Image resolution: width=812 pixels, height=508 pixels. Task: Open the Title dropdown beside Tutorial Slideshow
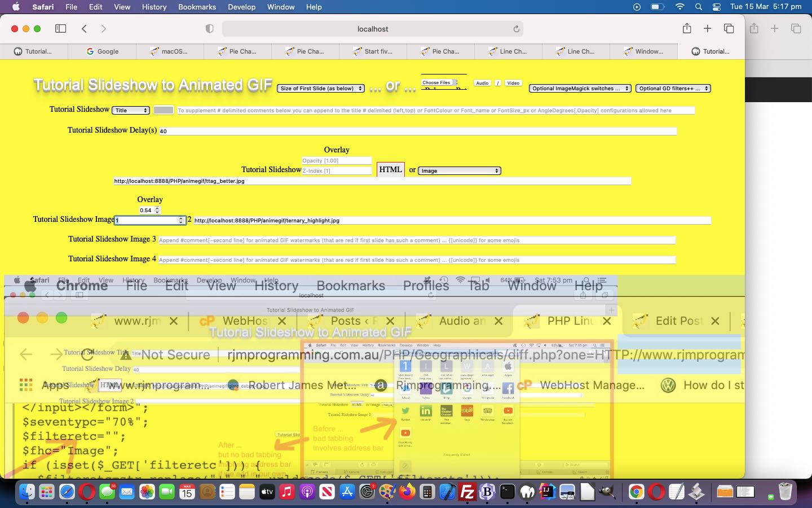click(131, 111)
